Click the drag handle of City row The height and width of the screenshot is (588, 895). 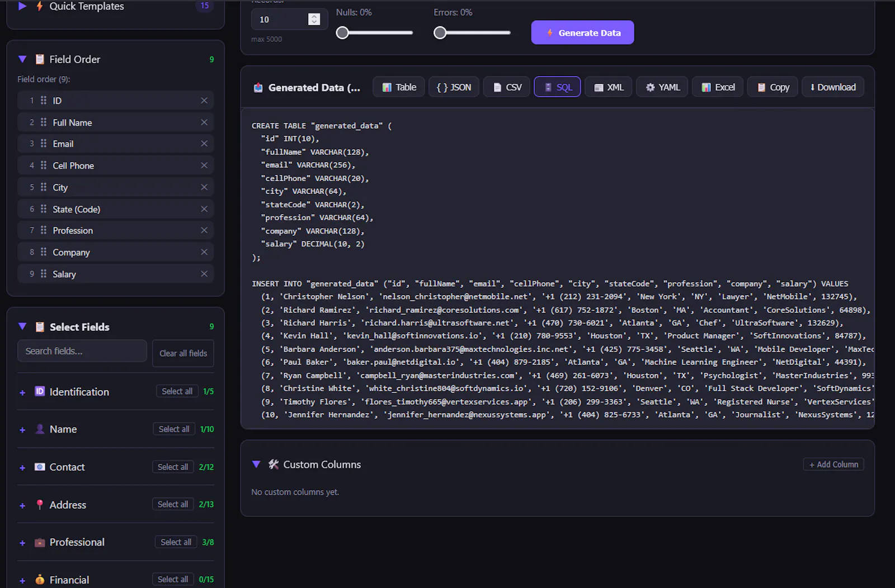pyautogui.click(x=44, y=187)
